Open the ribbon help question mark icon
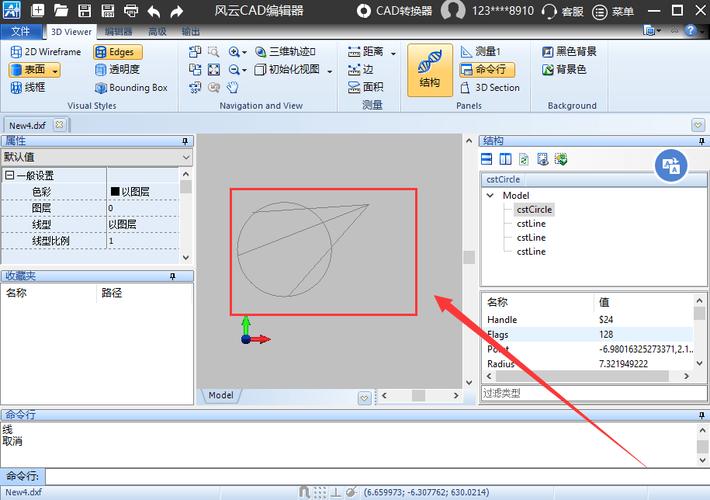Screen dimensions: 710x500 (x=690, y=30)
